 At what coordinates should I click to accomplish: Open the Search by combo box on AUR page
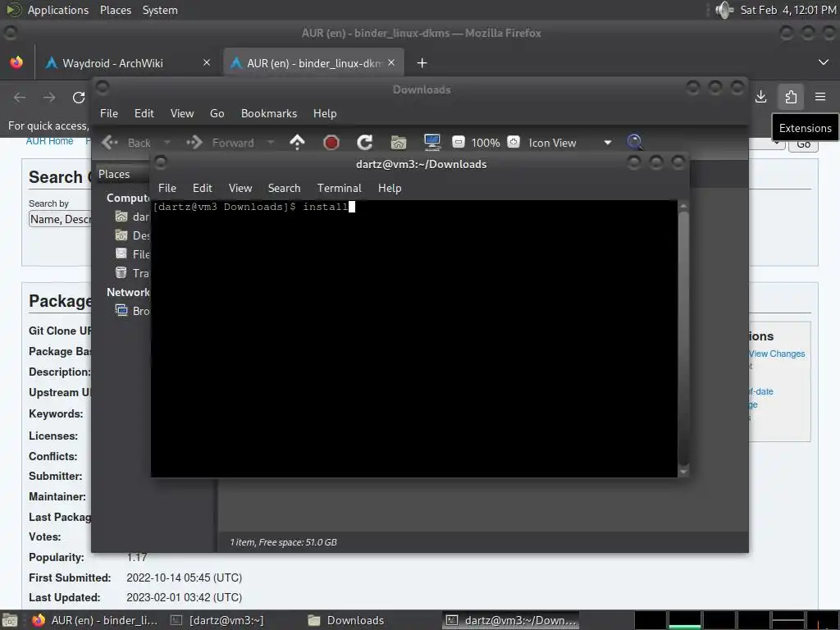point(59,218)
